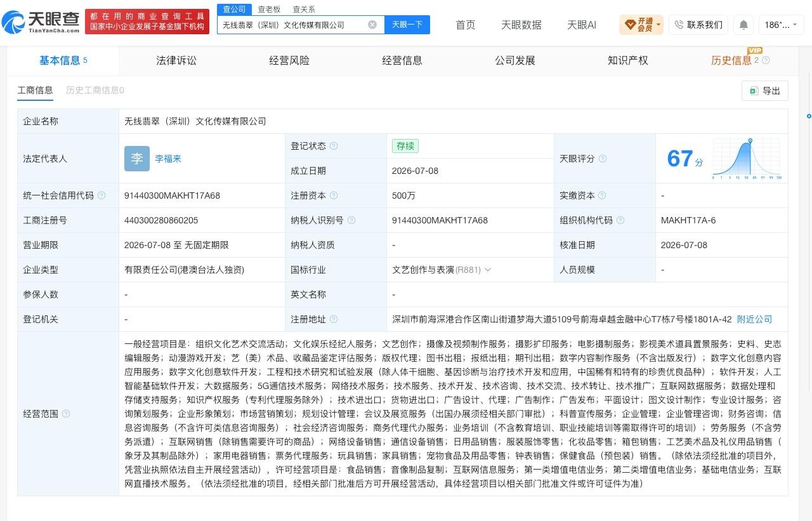
Task: Open the 开通会员 membership dropdown
Action: pyautogui.click(x=641, y=25)
